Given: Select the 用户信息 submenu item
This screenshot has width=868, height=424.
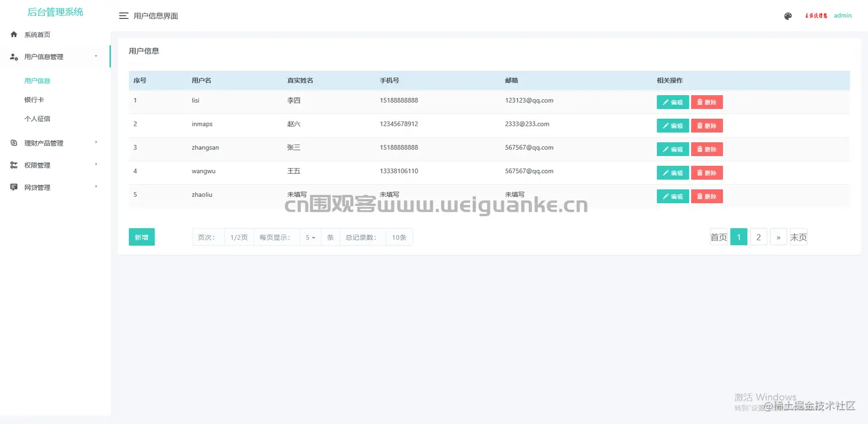Looking at the screenshot, I should tap(37, 81).
